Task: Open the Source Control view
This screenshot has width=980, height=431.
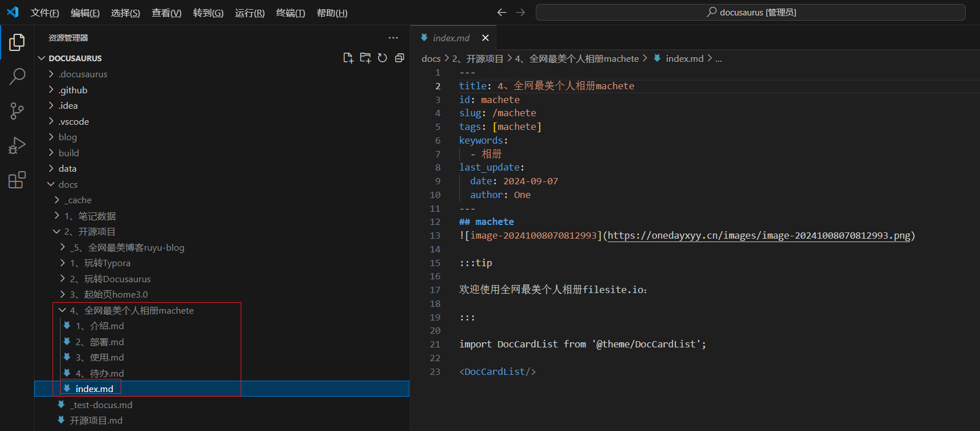Action: click(17, 111)
